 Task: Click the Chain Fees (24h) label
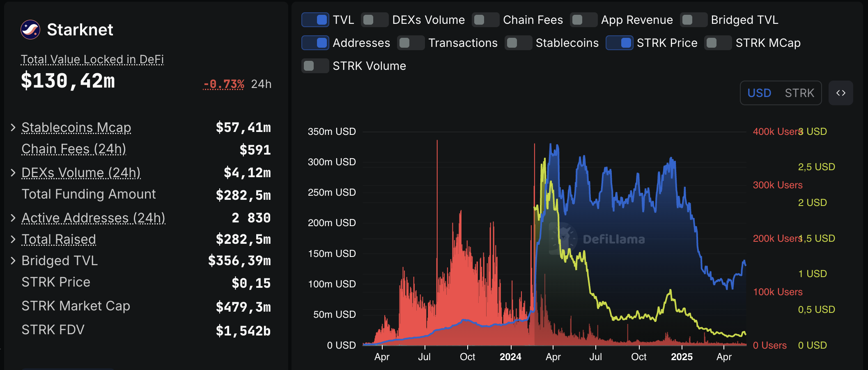coord(74,149)
